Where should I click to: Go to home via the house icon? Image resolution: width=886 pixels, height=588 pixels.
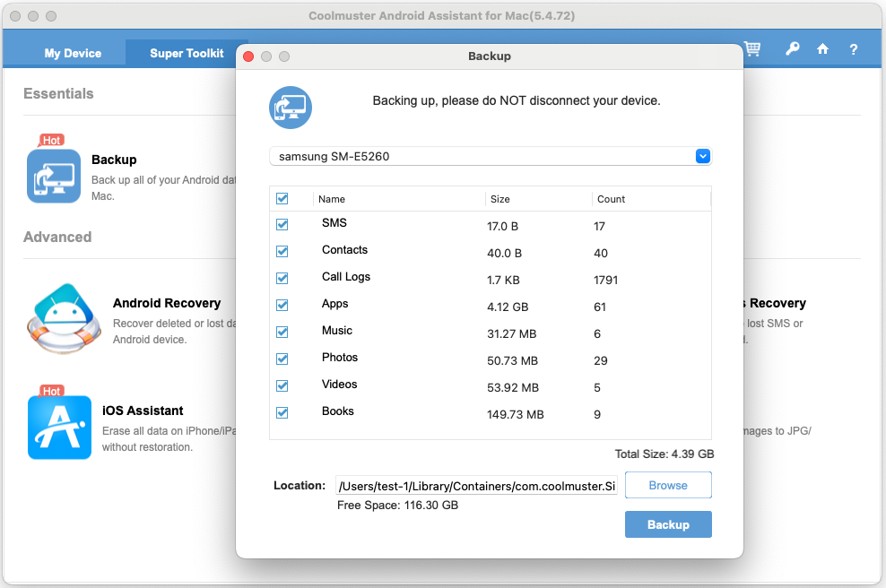point(822,49)
